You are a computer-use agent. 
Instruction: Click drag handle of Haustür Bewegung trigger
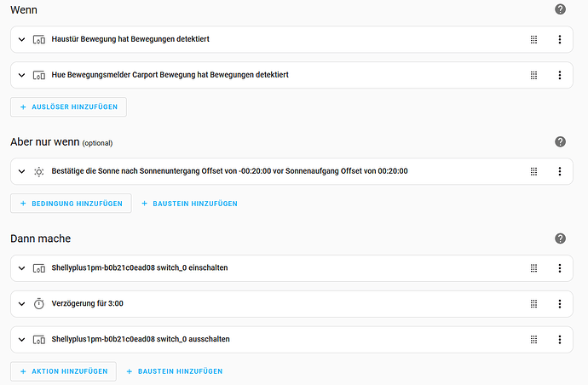point(533,39)
